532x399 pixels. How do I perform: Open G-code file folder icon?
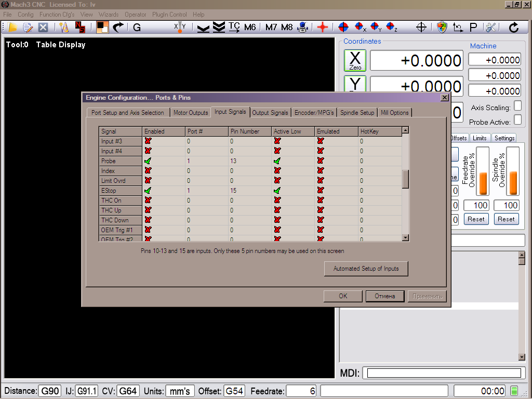(x=12, y=27)
